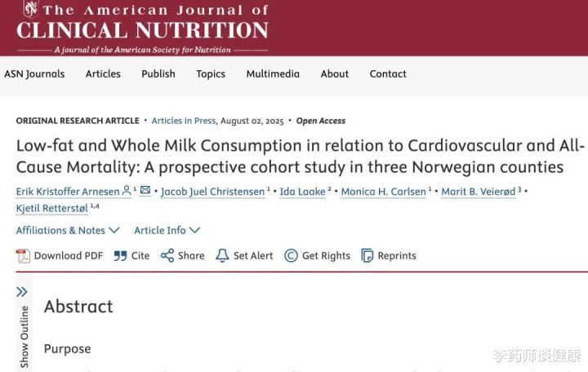Open author Kjetil Retterstøl link

[x=52, y=208]
